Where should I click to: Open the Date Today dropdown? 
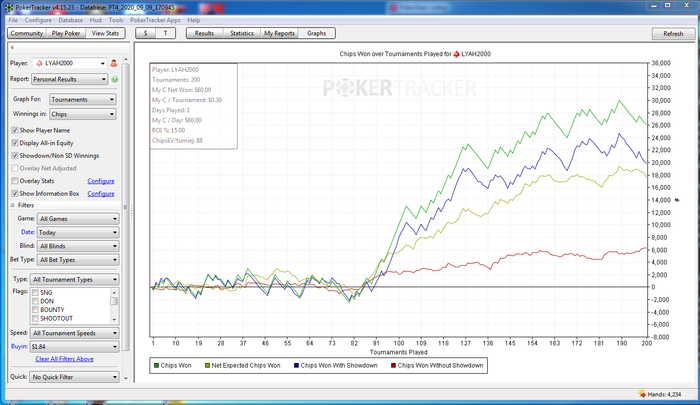point(78,233)
